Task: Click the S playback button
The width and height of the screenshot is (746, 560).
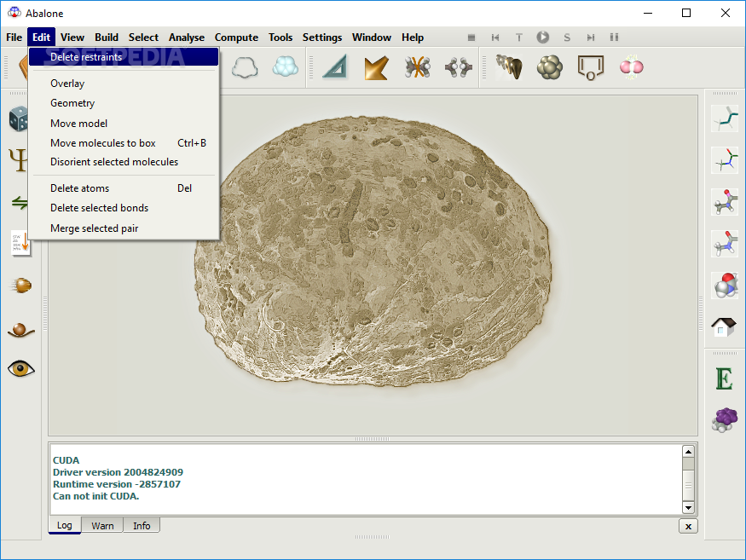Action: tap(567, 38)
